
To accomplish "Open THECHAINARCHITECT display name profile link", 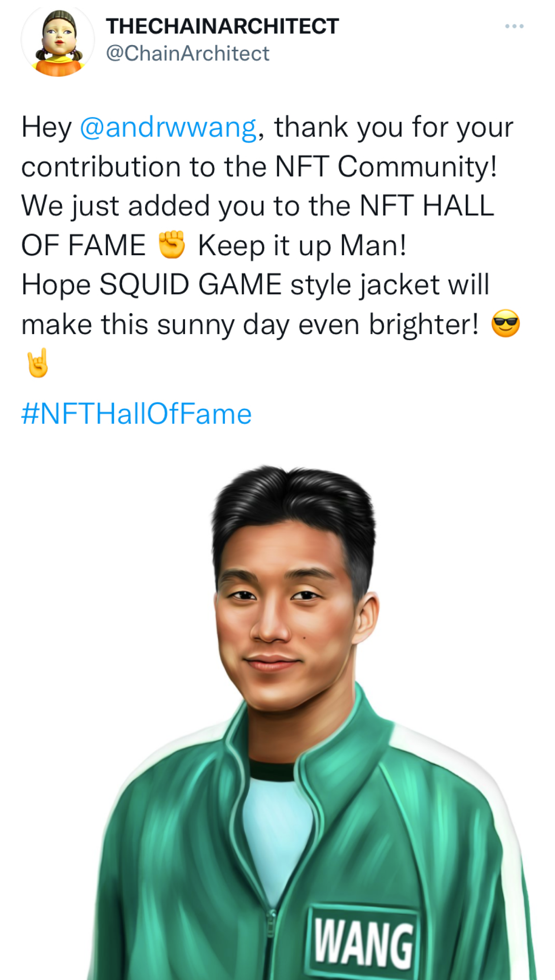I will pyautogui.click(x=222, y=26).
